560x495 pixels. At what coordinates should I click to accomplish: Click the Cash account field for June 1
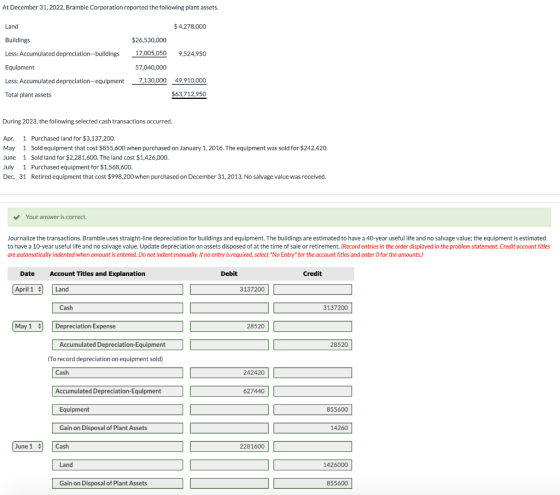point(118,446)
